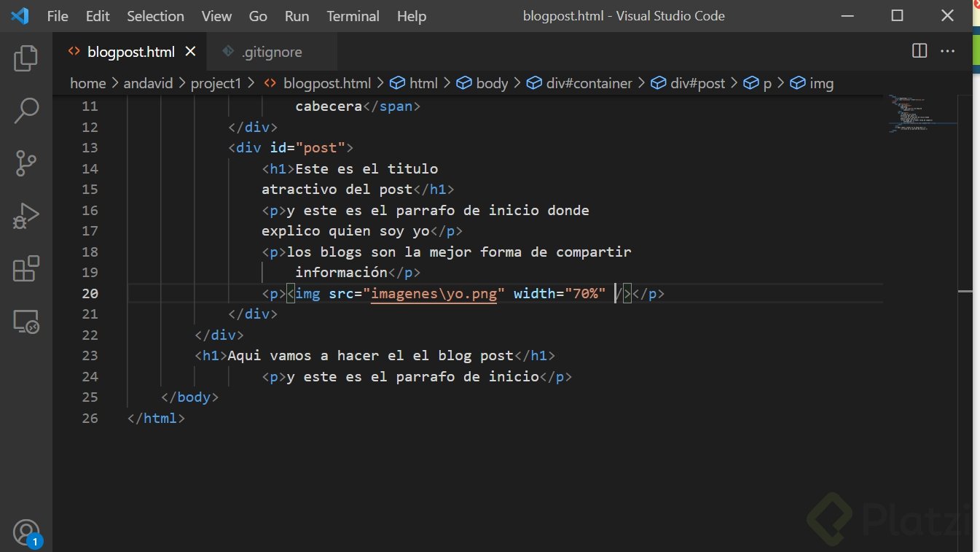This screenshot has width=980, height=552.
Task: Select the img breadcrumb segment
Action: (812, 83)
